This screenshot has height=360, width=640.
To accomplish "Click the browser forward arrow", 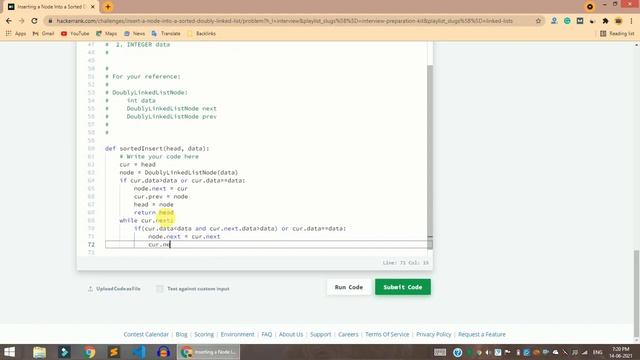I will [x=22, y=21].
